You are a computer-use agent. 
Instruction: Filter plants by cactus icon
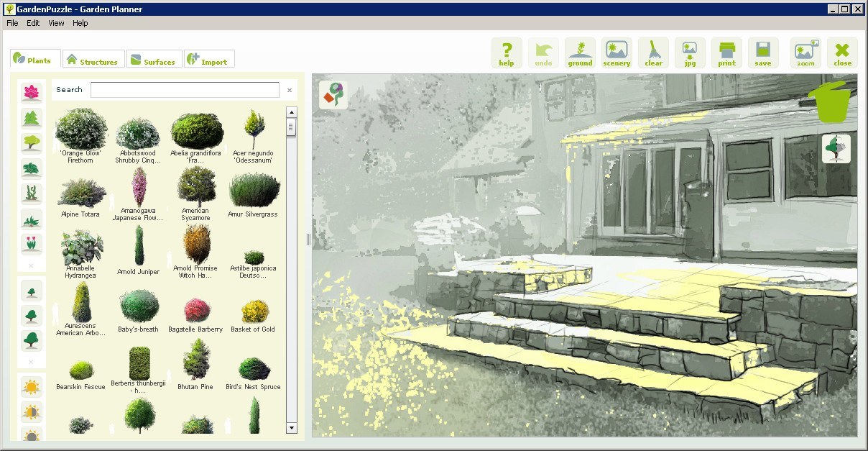(x=31, y=193)
